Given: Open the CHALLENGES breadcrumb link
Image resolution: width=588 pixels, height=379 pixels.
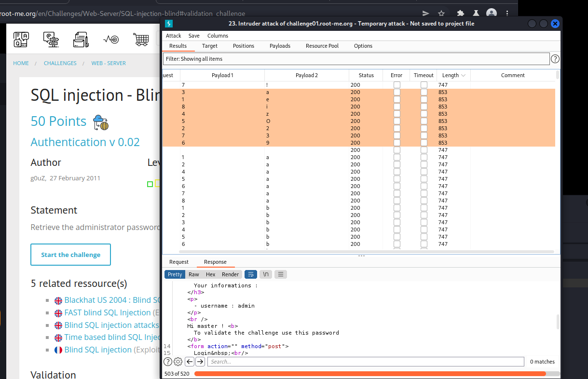Looking at the screenshot, I should click(60, 63).
